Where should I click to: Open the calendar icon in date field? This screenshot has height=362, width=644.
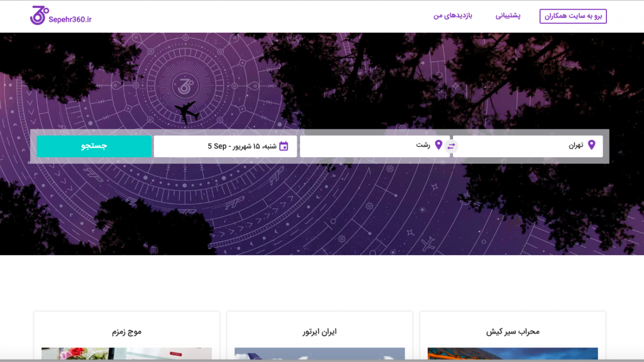284,146
